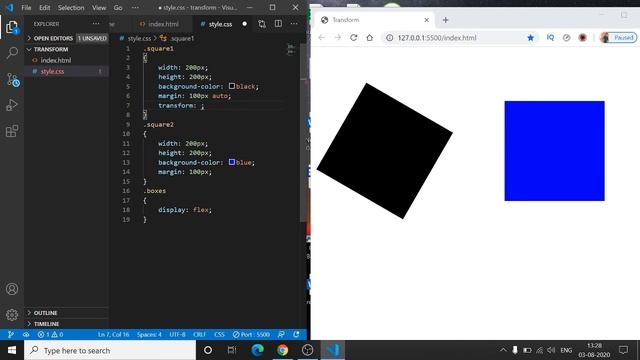The width and height of the screenshot is (640, 360).
Task: Open the Explorer panel ellipsis menu
Action: [x=96, y=24]
